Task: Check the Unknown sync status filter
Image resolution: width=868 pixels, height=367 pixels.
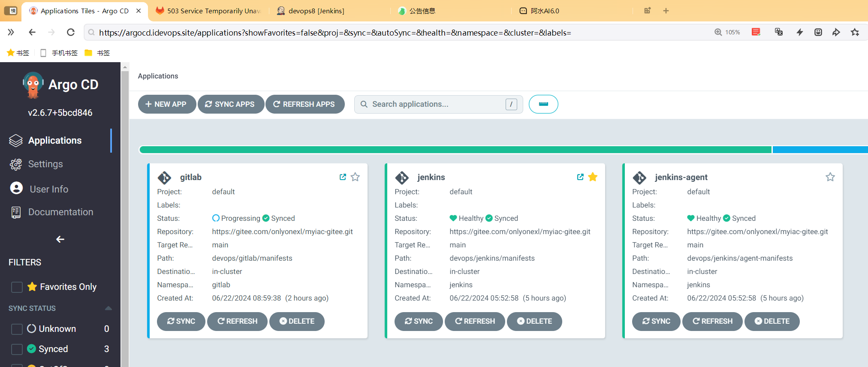Action: click(17, 329)
